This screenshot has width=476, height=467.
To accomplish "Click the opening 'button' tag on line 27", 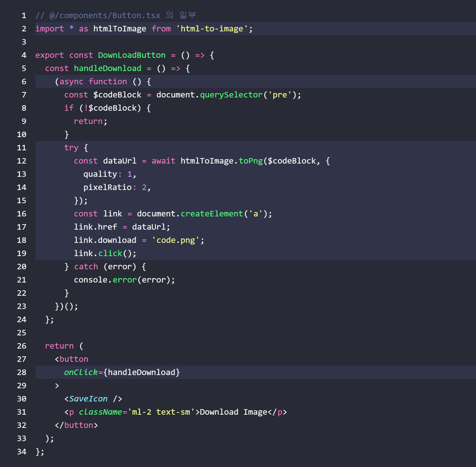I will tap(71, 359).
